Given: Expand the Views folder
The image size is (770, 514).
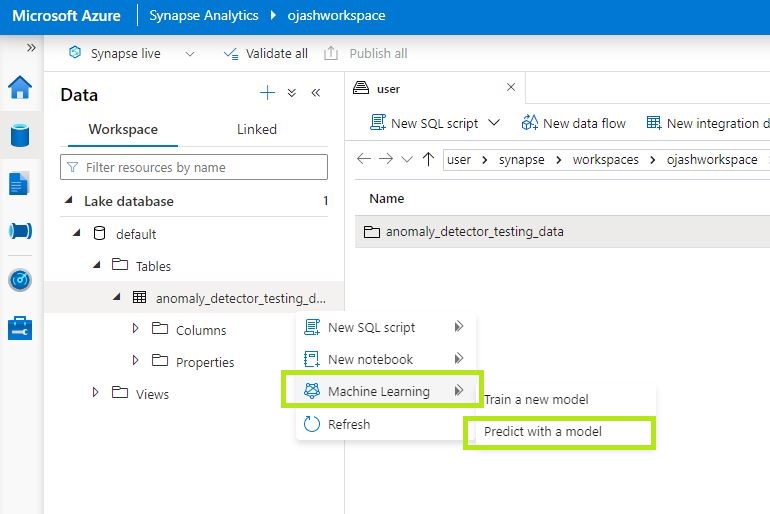Looking at the screenshot, I should point(96,393).
